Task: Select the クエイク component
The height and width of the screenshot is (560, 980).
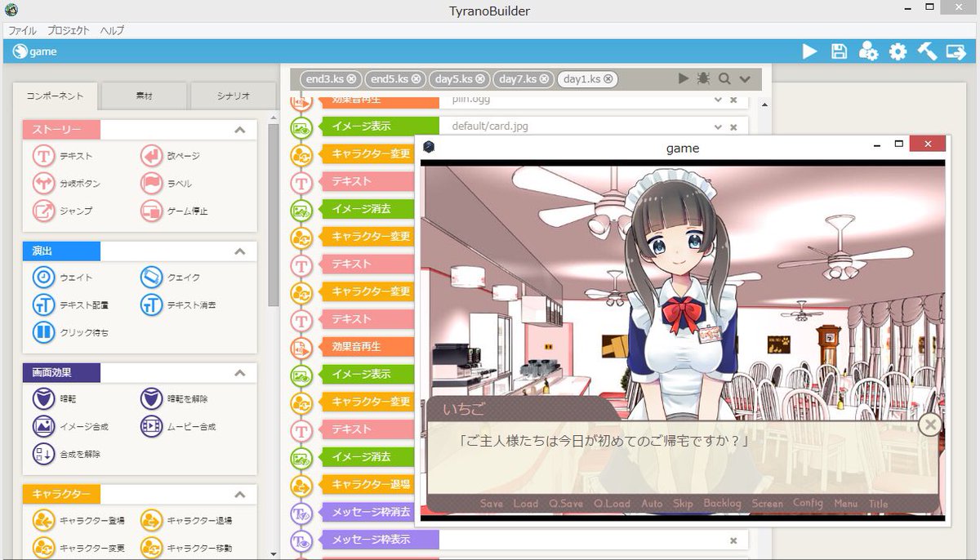Action: [x=171, y=278]
